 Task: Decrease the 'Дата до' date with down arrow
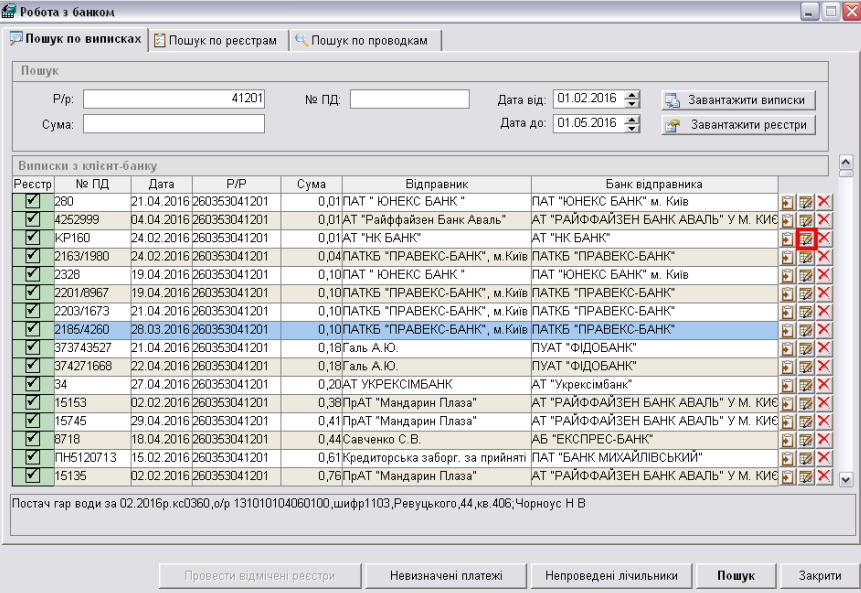coord(632,128)
